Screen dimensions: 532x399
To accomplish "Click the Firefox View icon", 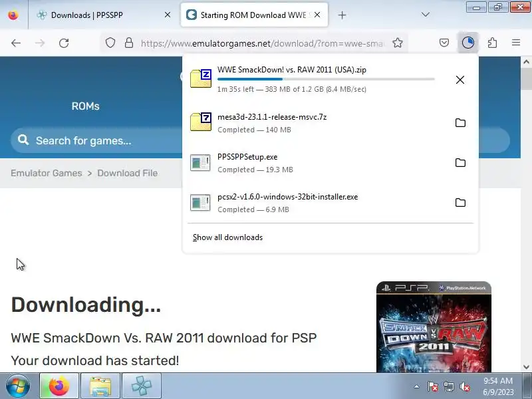I will (13, 15).
